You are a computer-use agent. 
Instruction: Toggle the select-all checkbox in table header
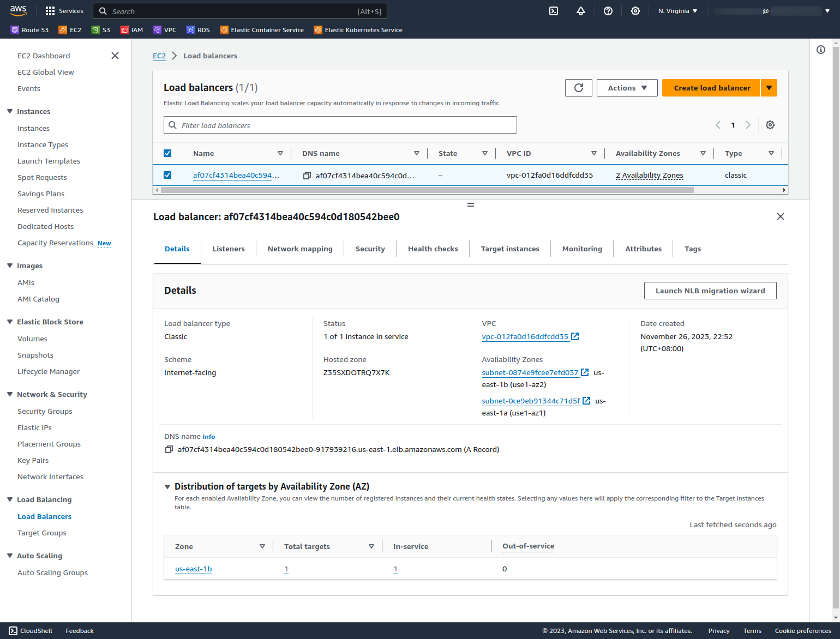(167, 153)
